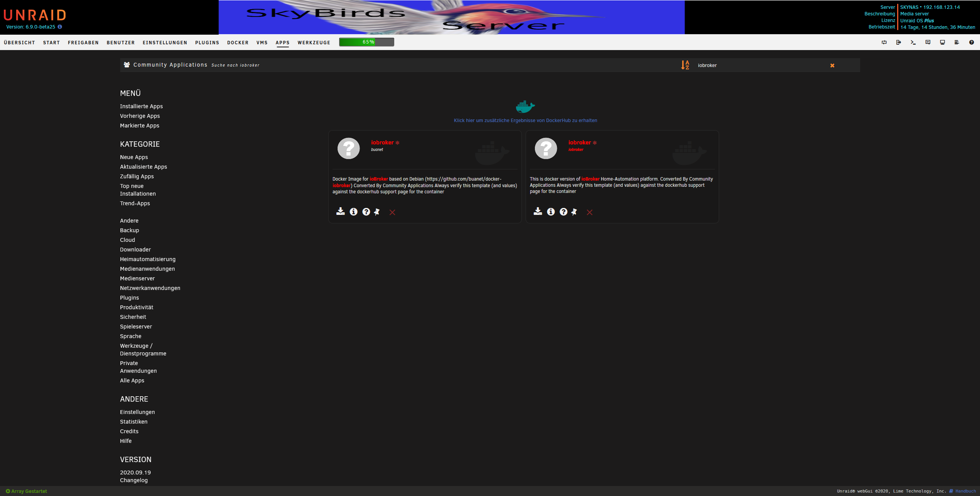
Task: Click the buanet author name
Action: (377, 149)
